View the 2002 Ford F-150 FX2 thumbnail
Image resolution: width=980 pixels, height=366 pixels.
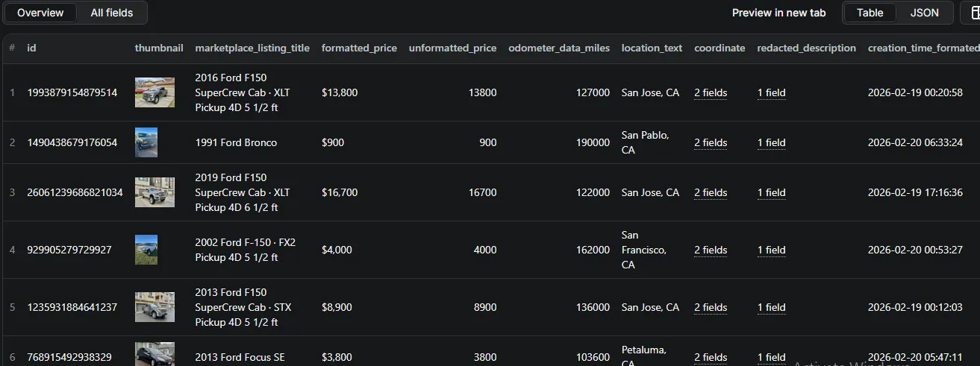click(x=146, y=250)
